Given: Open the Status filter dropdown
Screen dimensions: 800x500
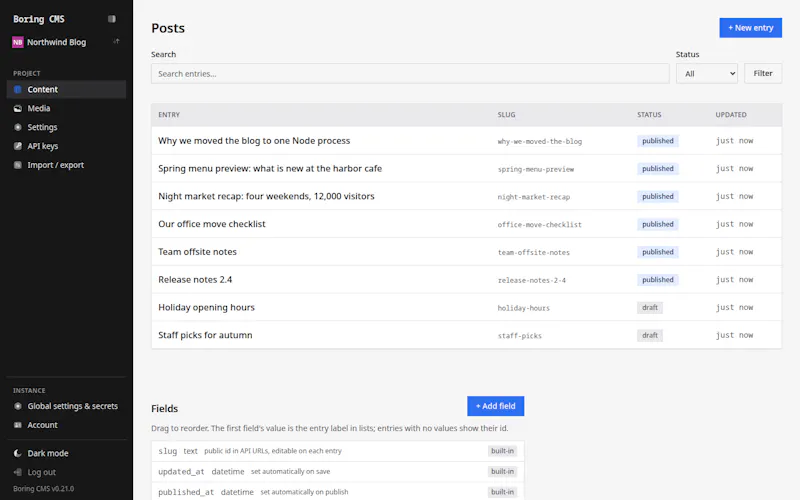Looking at the screenshot, I should pyautogui.click(x=707, y=73).
